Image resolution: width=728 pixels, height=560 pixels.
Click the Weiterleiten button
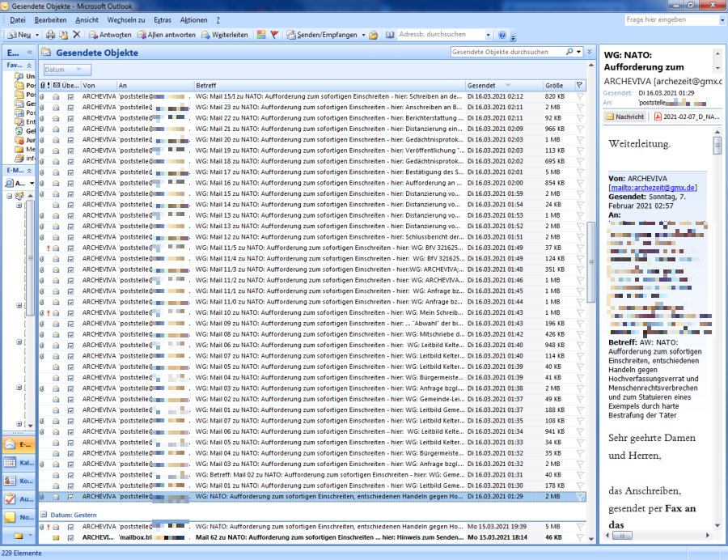(x=225, y=35)
